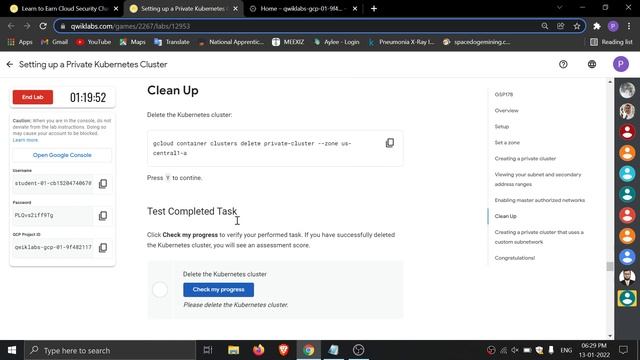The height and width of the screenshot is (360, 640).
Task: Open the help question mark icon
Action: tap(563, 64)
